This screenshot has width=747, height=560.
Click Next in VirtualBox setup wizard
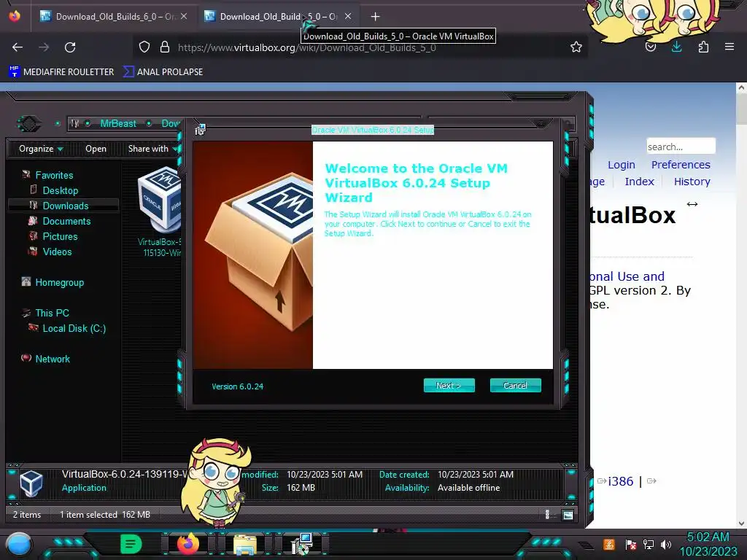pos(449,385)
